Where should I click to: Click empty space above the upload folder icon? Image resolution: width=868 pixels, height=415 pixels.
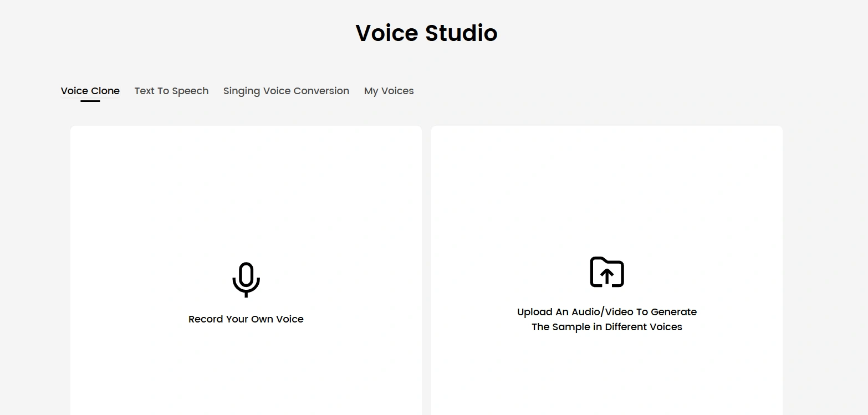(607, 194)
